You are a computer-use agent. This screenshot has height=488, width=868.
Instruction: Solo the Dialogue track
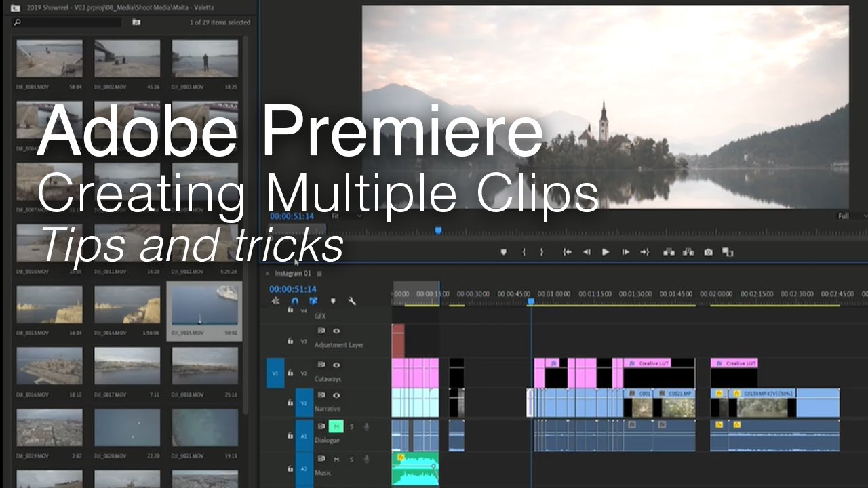click(x=351, y=426)
